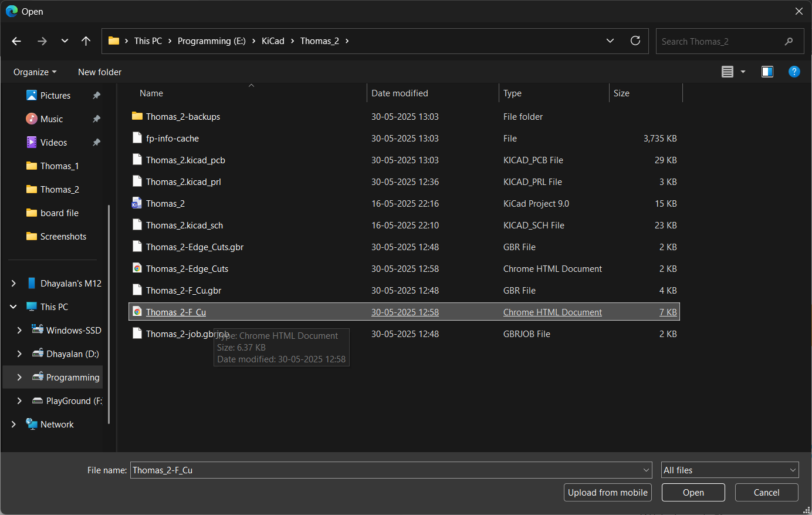Expand the Network node

[13, 424]
